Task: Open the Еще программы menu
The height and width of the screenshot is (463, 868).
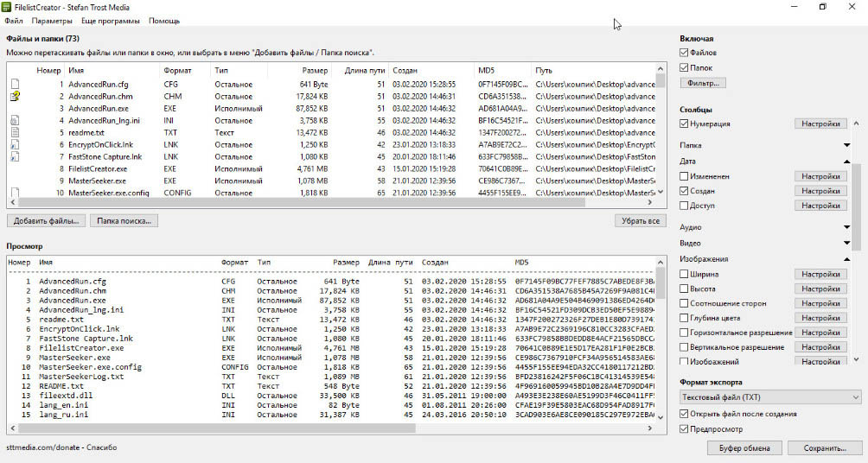Action: (110, 21)
